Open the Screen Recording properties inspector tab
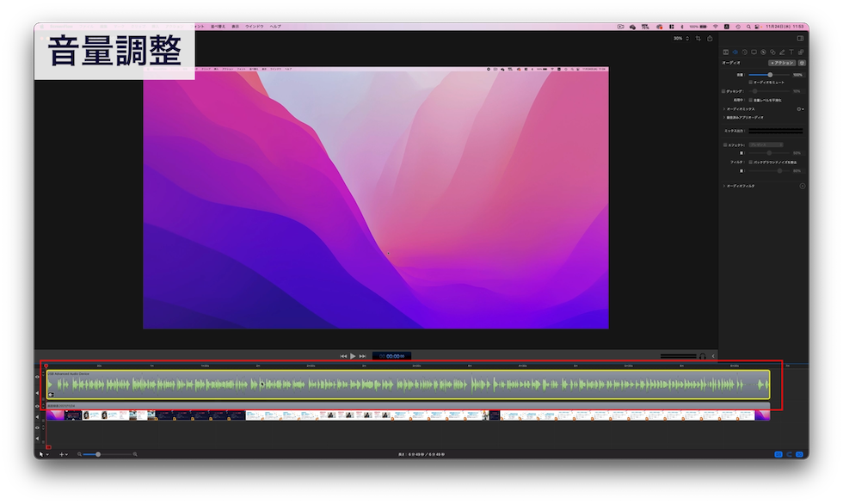The width and height of the screenshot is (843, 504). pos(754,52)
